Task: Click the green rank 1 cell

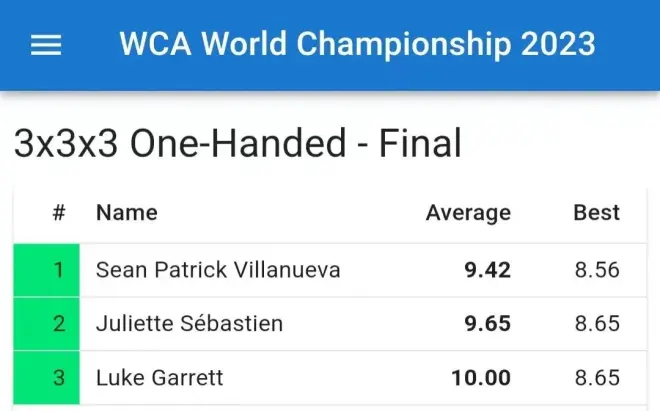Action: [x=47, y=270]
